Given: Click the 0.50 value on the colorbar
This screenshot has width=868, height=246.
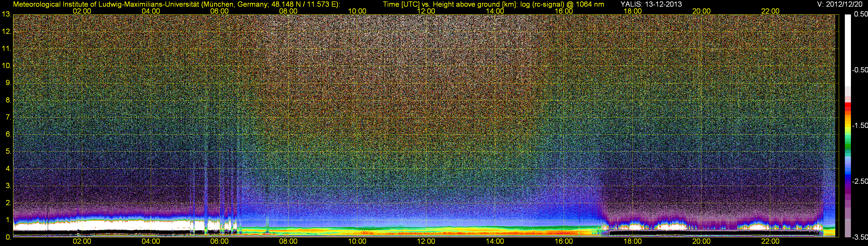Looking at the screenshot, I should point(860,14).
